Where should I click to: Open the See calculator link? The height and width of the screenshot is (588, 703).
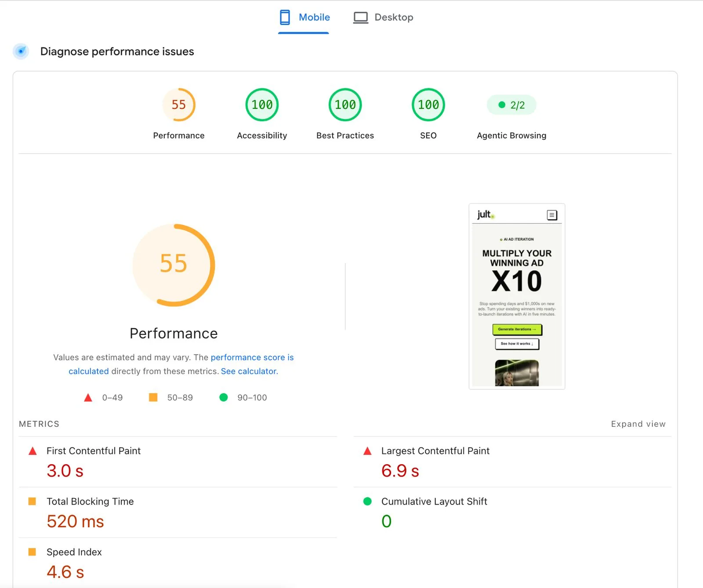(250, 371)
